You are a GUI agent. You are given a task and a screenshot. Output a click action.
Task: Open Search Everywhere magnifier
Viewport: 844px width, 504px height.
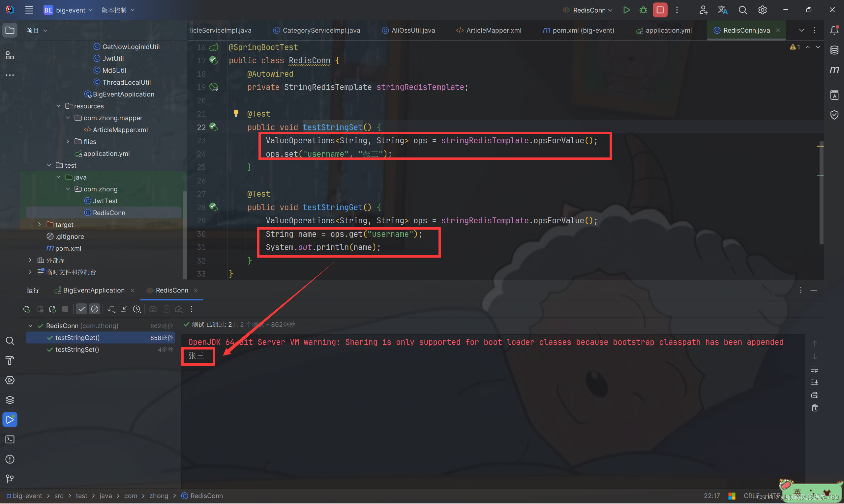tap(743, 10)
